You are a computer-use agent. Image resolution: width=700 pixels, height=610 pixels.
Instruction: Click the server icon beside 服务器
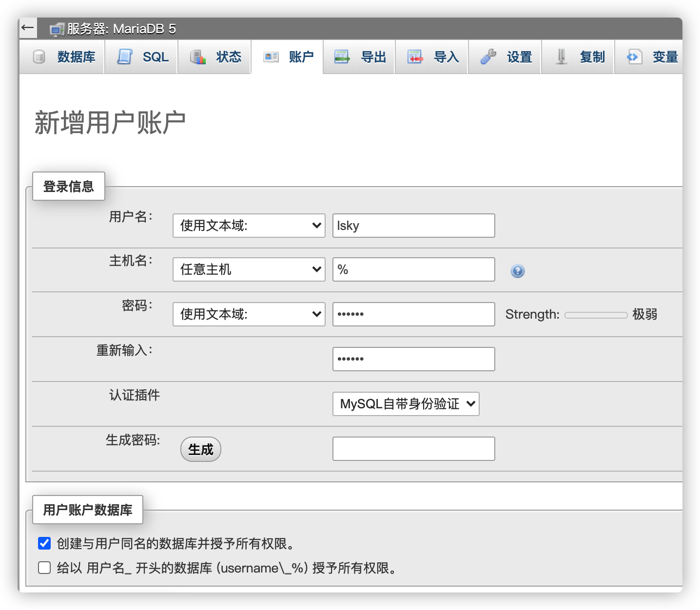pyautogui.click(x=57, y=29)
